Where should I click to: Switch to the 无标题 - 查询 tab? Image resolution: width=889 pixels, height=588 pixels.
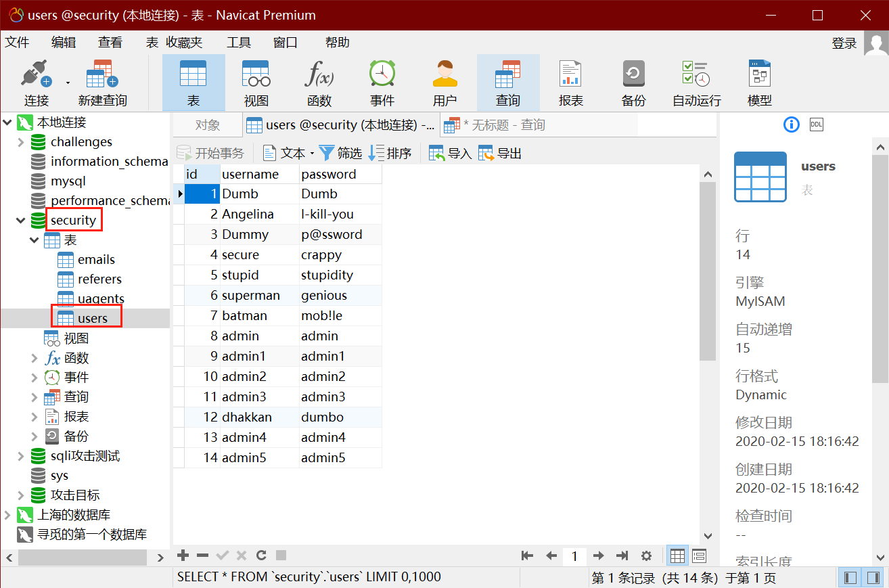tap(503, 125)
